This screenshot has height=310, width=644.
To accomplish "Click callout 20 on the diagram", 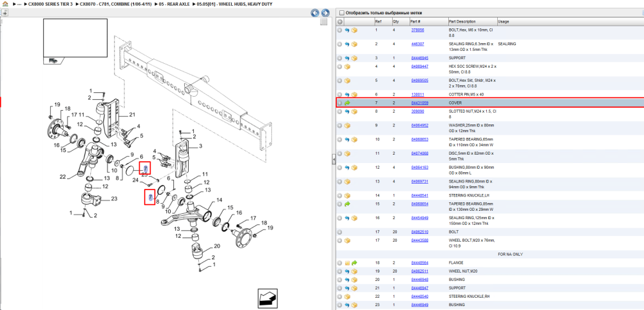I will pos(217,246).
